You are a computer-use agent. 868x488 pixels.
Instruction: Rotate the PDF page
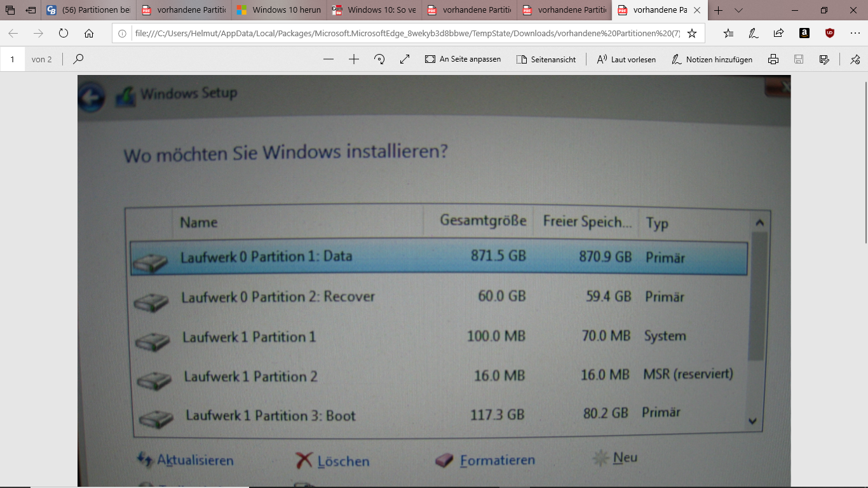[379, 59]
